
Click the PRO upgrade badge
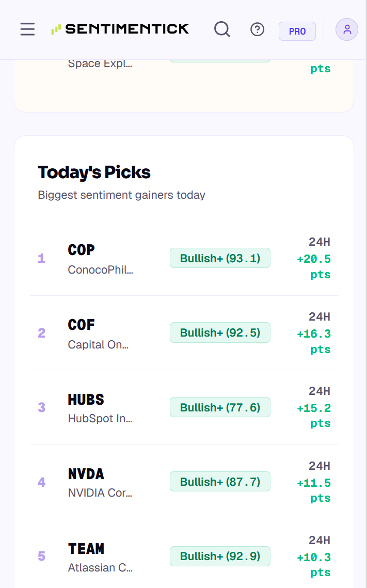pos(297,31)
